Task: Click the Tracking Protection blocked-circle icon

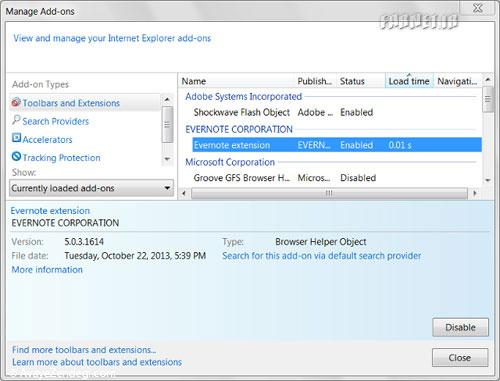Action: pyautogui.click(x=16, y=156)
